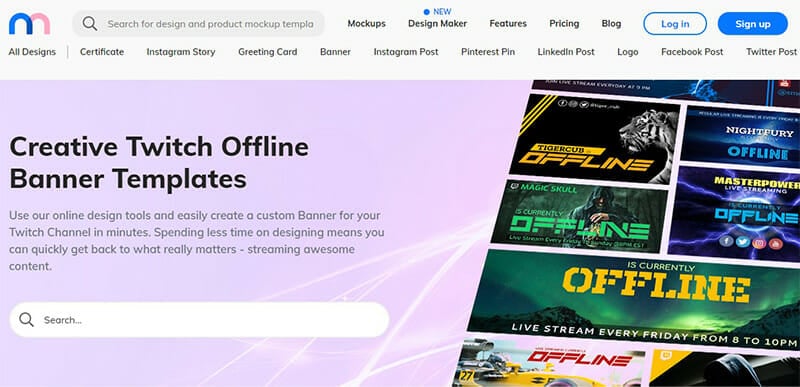
Task: Click the Mediamodifier logo icon
Action: 30,23
